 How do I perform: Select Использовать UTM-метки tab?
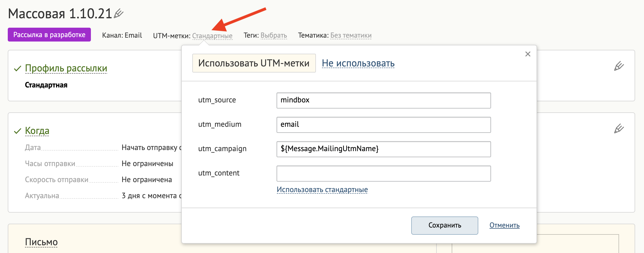click(254, 63)
